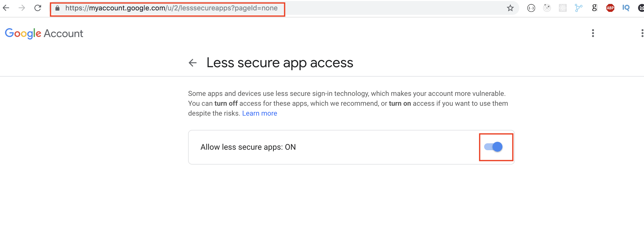Click the black letter g extension icon
Viewport: 644px width, 250px height.
tap(594, 8)
